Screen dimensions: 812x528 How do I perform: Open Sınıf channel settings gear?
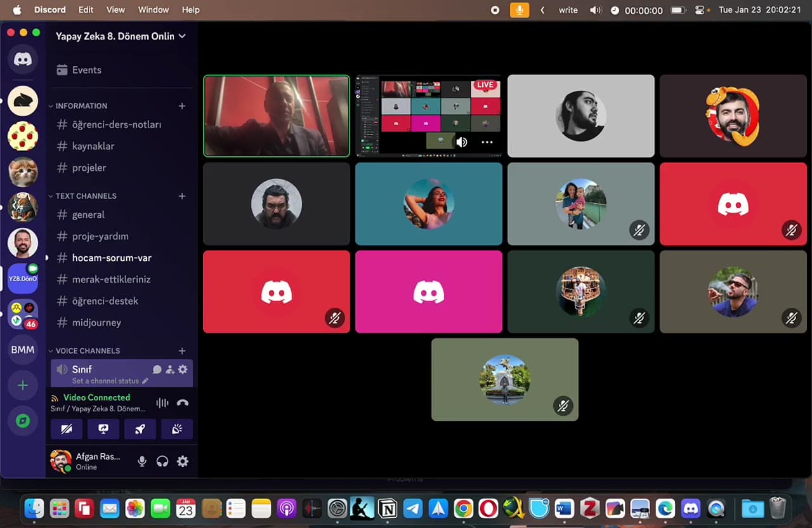[183, 369]
